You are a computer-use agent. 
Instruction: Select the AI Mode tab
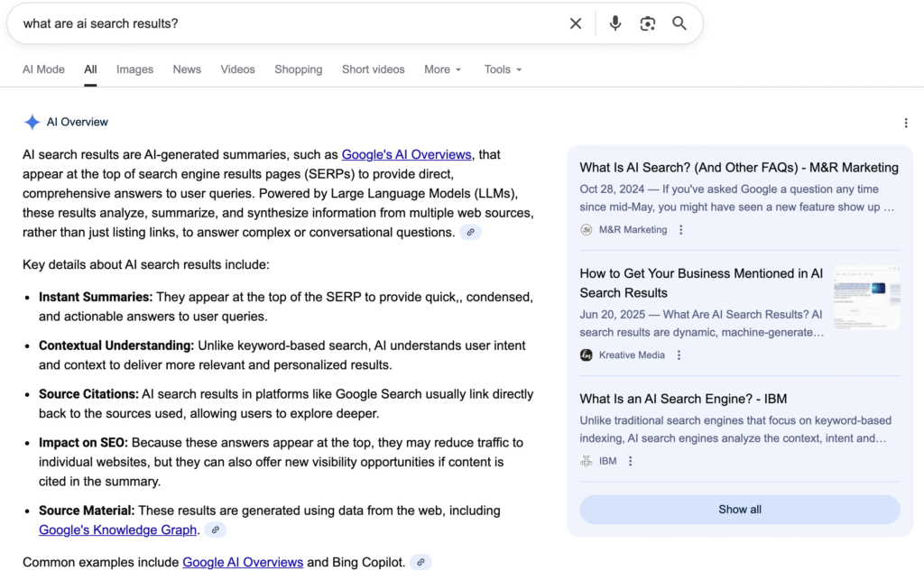[x=43, y=69]
